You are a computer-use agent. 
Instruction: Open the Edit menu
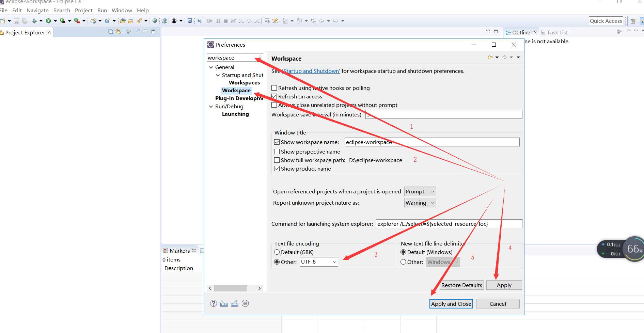(17, 10)
